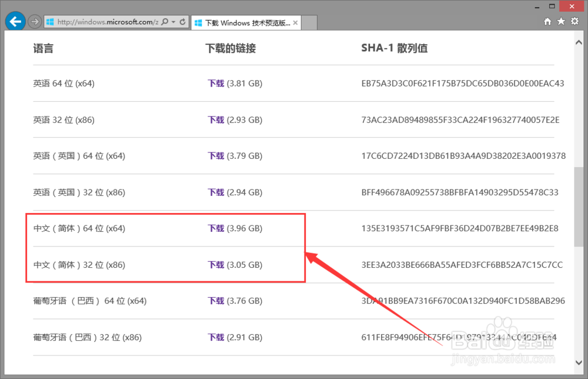
Task: Click the SHA-1 散列值 column header
Action: point(395,48)
